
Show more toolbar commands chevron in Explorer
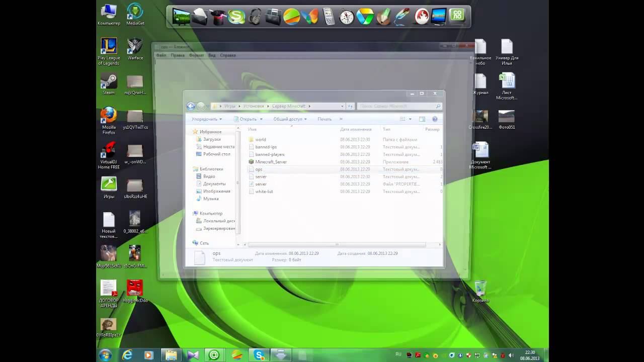[x=341, y=119]
